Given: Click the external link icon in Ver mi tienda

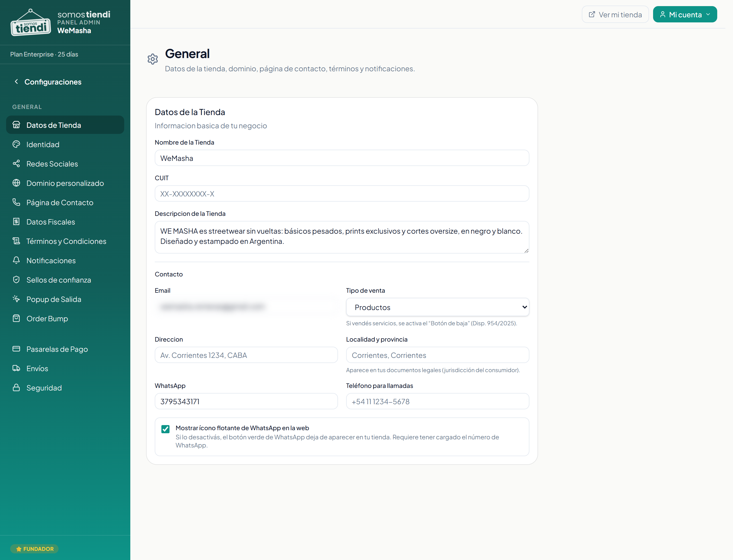Looking at the screenshot, I should pos(592,14).
